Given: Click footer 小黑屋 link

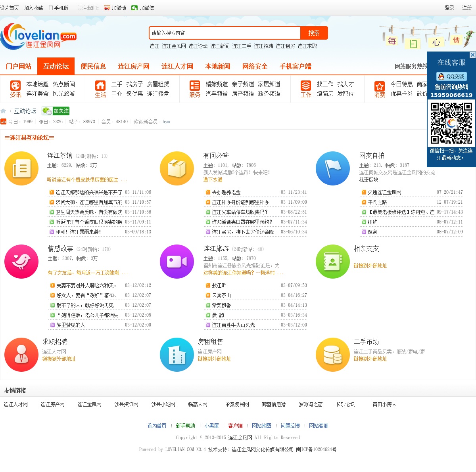Looking at the screenshot, I should (212, 426).
